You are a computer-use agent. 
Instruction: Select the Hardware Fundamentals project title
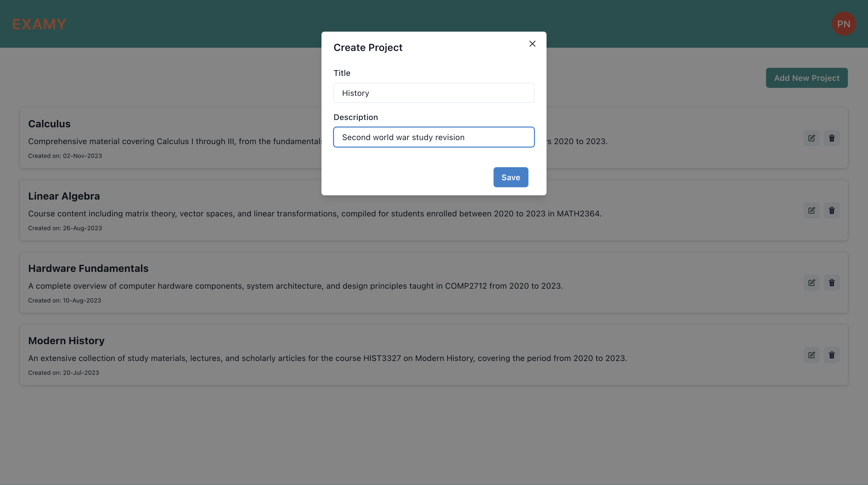88,268
